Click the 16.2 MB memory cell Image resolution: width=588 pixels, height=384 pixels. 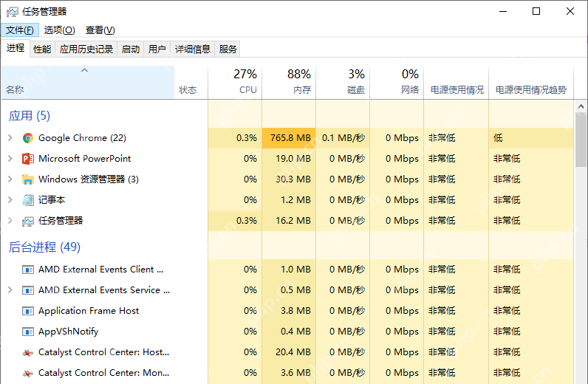click(289, 221)
